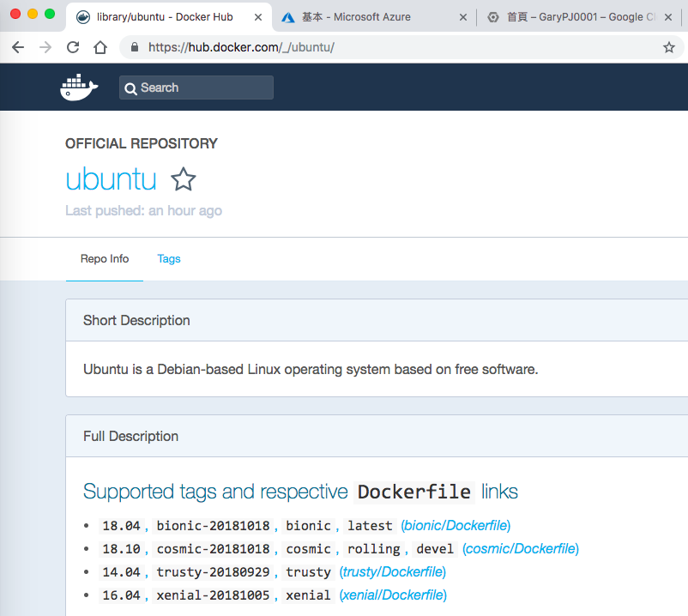Click the Microsoft Azure tab icon
The height and width of the screenshot is (616, 688).
[x=288, y=17]
